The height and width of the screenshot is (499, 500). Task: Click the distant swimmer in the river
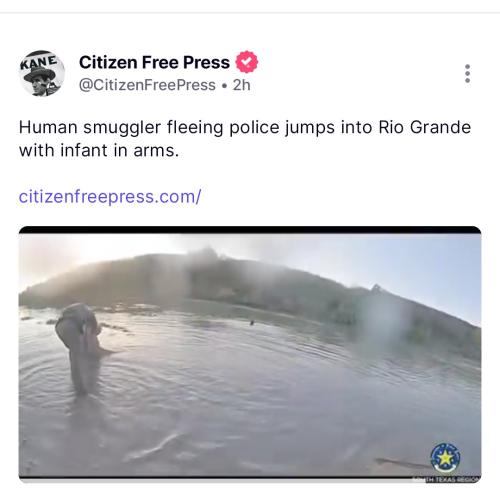[x=252, y=322]
